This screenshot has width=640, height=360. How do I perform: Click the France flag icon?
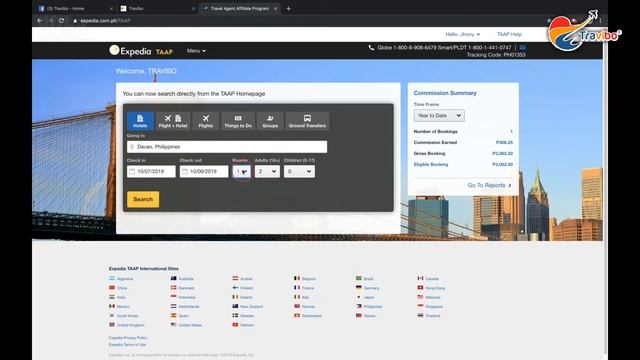tap(297, 288)
